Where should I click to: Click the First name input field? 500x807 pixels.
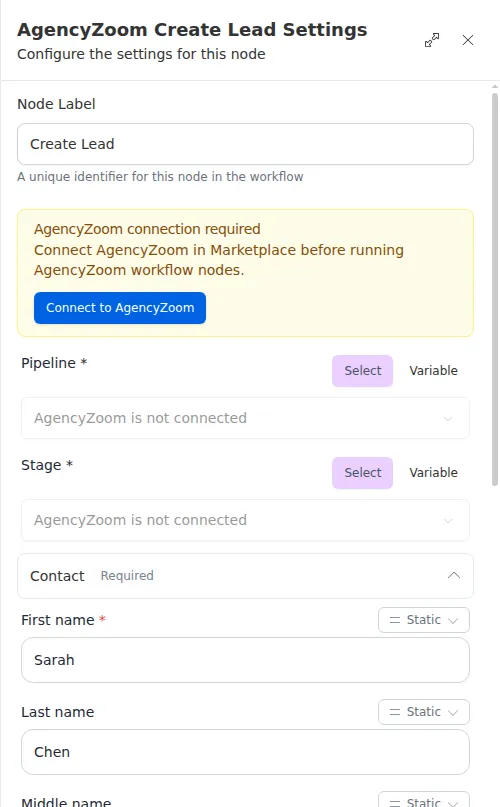tap(245, 660)
